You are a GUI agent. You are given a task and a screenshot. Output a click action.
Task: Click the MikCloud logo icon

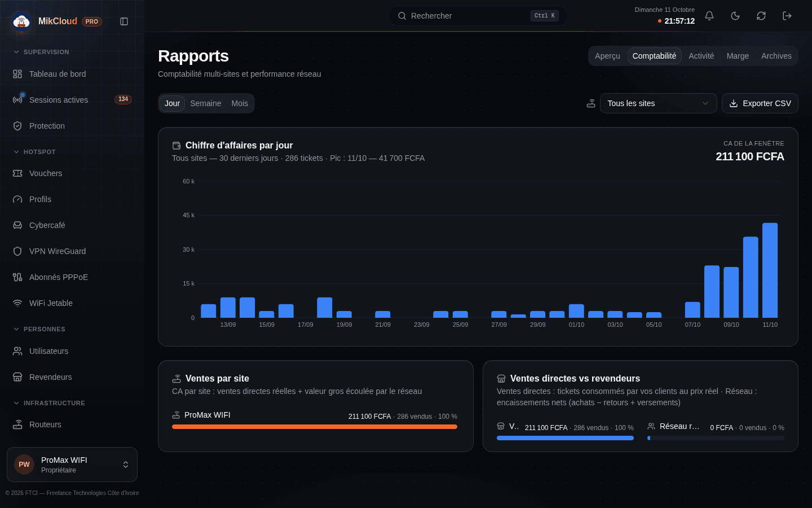click(21, 21)
